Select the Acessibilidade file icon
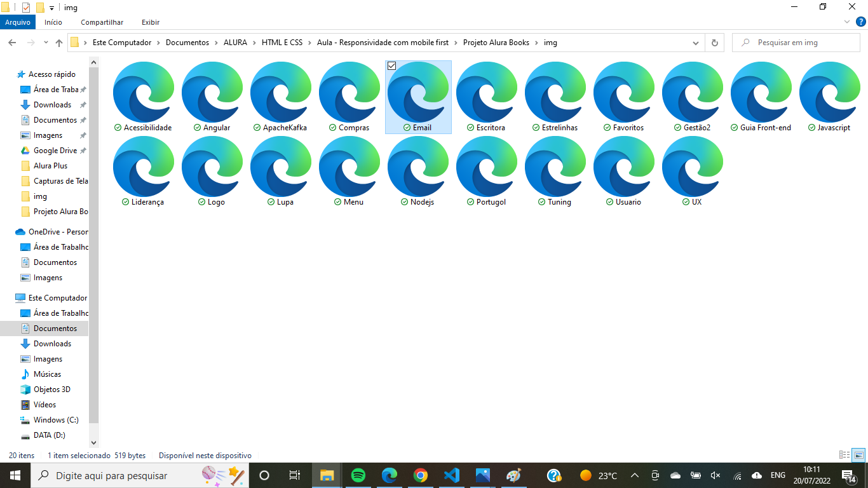The width and height of the screenshot is (868, 488). [x=144, y=92]
